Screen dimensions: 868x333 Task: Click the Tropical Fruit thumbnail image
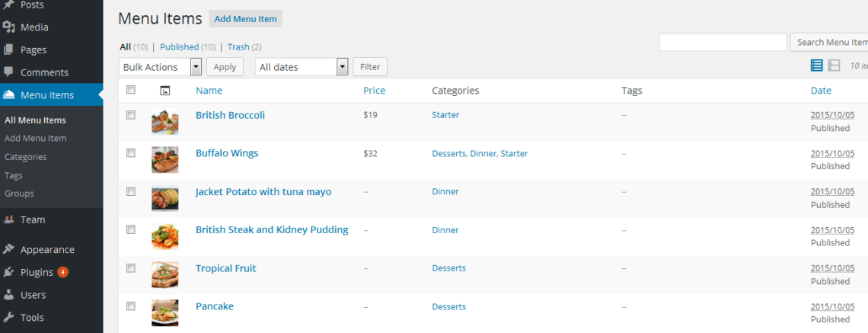pyautogui.click(x=165, y=274)
